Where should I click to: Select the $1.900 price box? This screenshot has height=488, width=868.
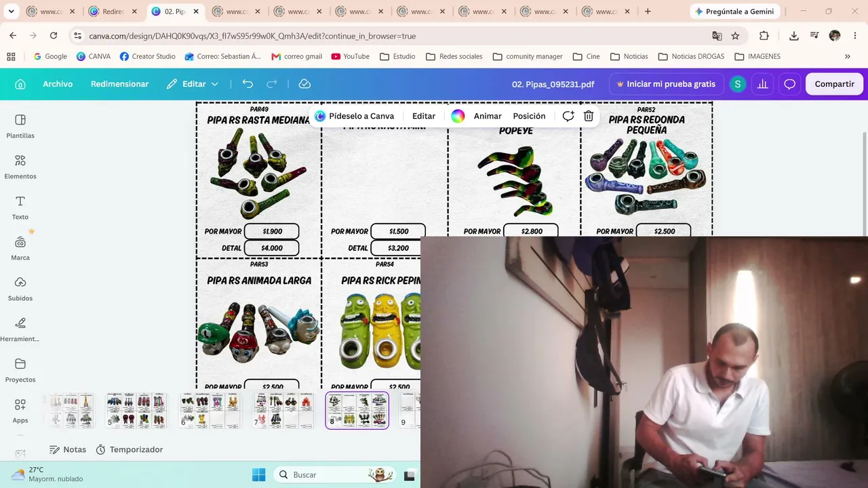pos(272,232)
